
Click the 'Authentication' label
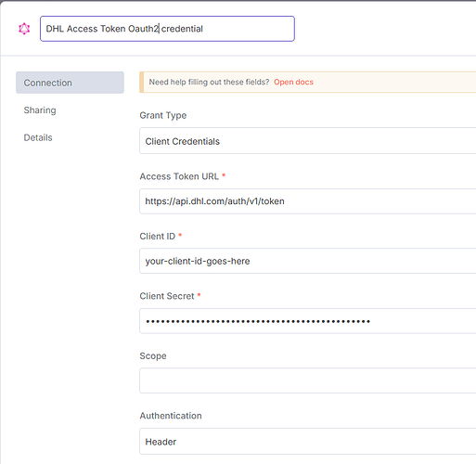pyautogui.click(x=171, y=416)
